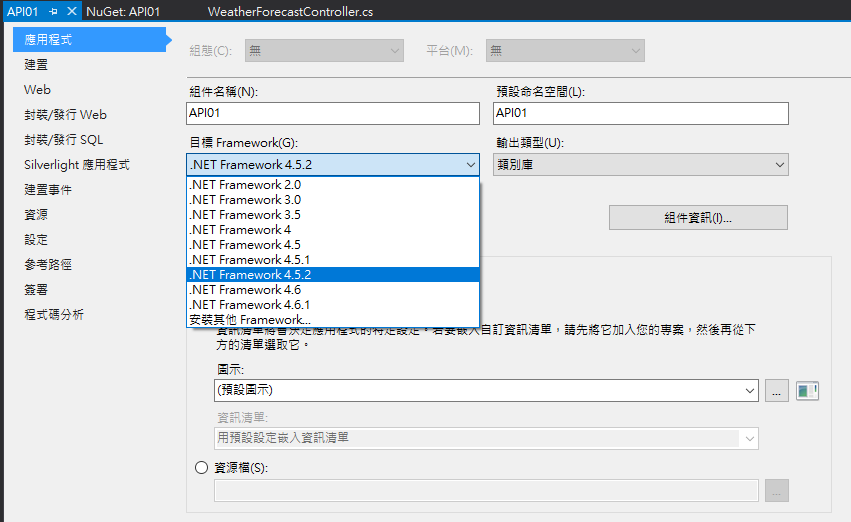
Task: Click the 平台 dropdown
Action: (x=565, y=50)
